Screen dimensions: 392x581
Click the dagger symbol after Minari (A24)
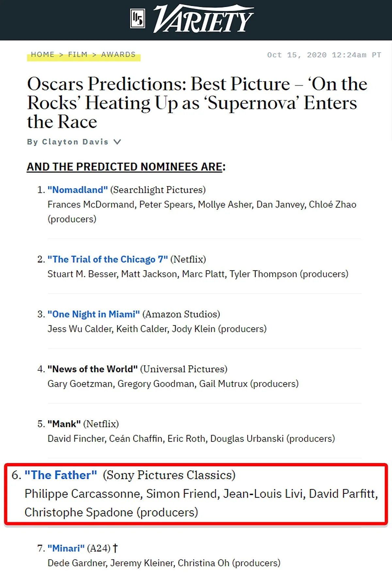[x=115, y=548]
